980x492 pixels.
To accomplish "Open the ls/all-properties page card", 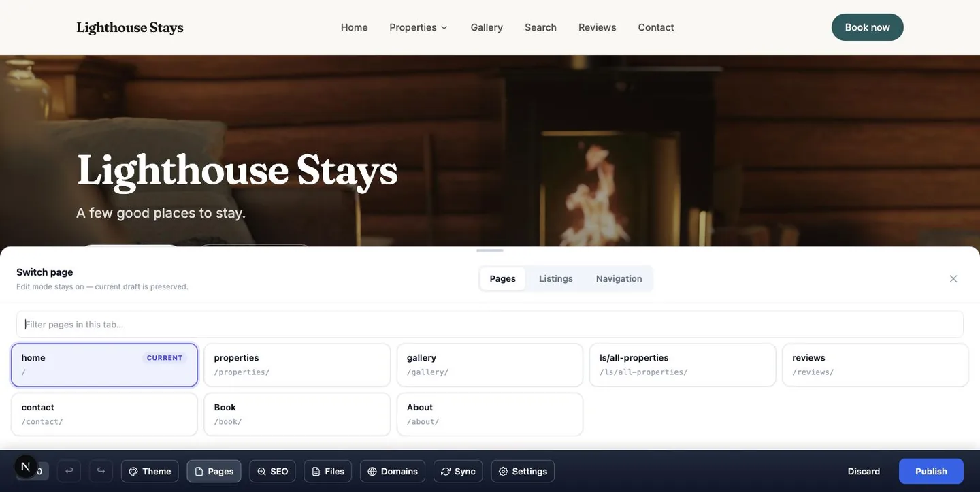I will [683, 365].
